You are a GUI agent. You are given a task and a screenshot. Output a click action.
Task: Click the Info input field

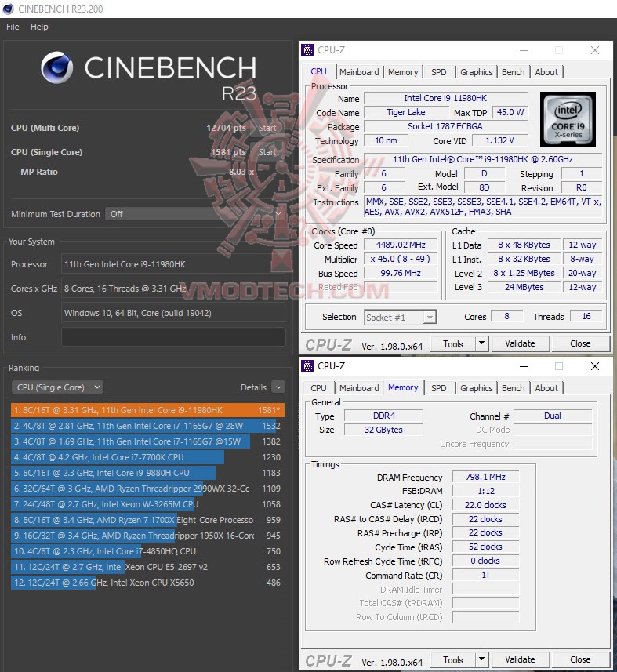point(173,337)
